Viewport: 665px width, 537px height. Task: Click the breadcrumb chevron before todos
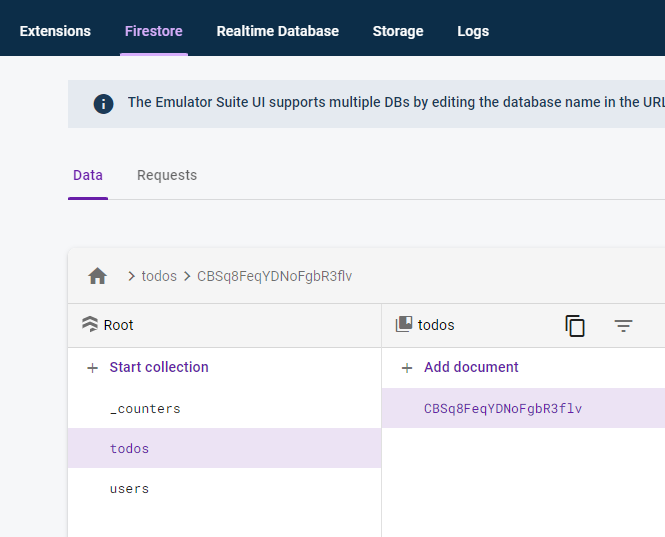131,277
